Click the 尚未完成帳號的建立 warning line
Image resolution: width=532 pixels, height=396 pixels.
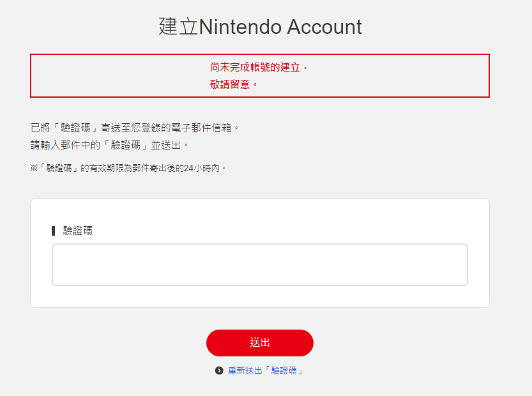[259, 67]
